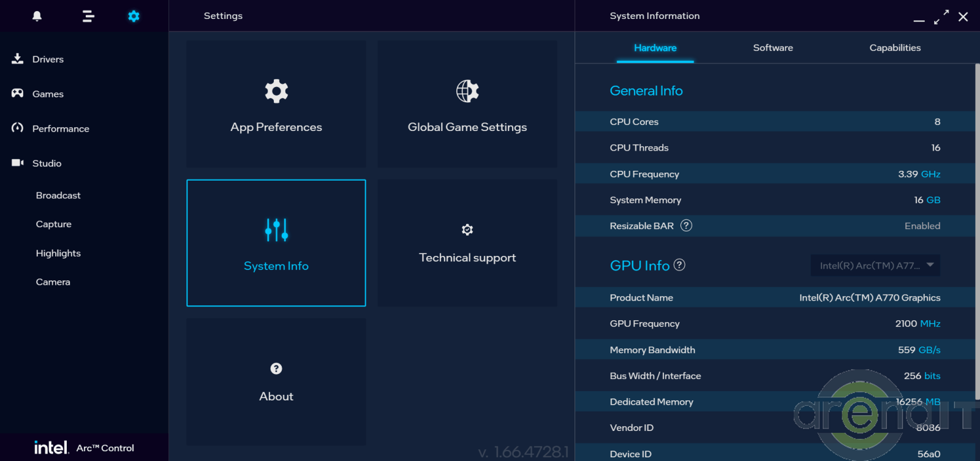Switch to the Capabilities tab
Image resolution: width=980 pixels, height=461 pixels.
pyautogui.click(x=894, y=48)
